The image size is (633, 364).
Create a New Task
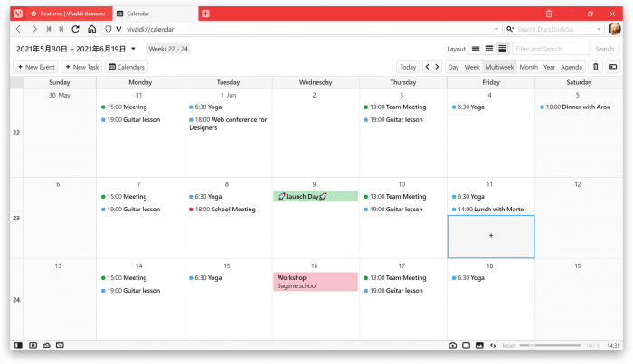(81, 67)
